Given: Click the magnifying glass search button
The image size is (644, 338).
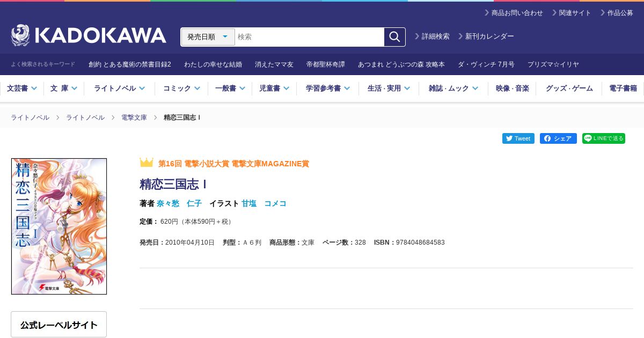Looking at the screenshot, I should point(394,37).
